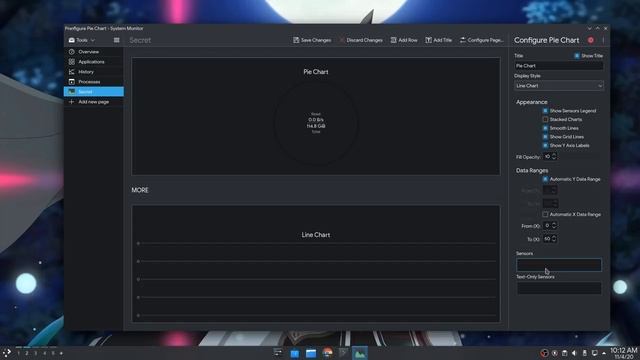Image resolution: width=640 pixels, height=360 pixels.
Task: Open the application launcher in taskbar
Action: (7, 353)
